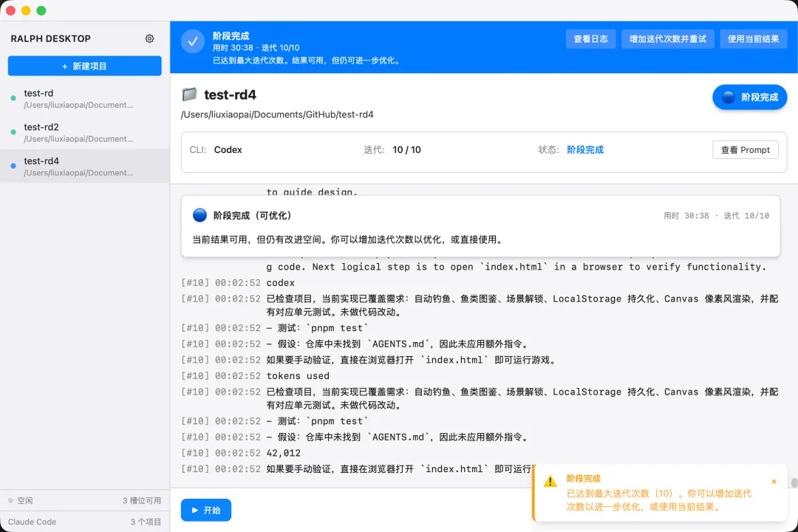Click the checkmark icon in the completion banner
Image resolution: width=798 pixels, height=532 pixels.
click(x=192, y=41)
